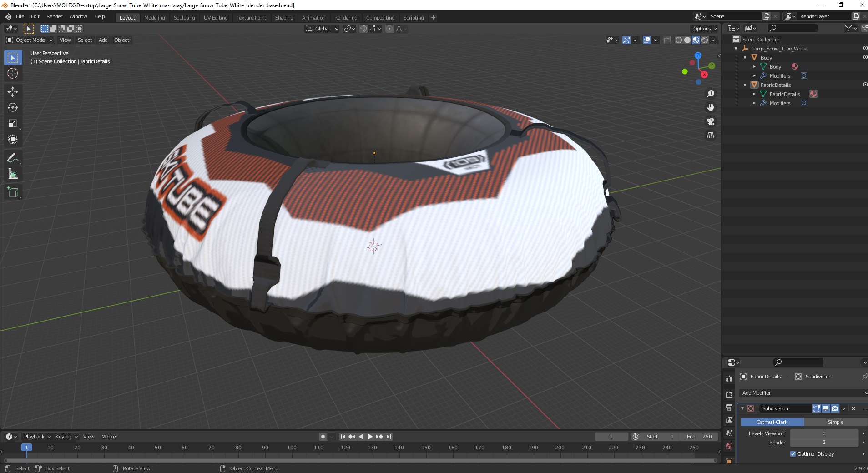Click the Blender logo menu icon
The height and width of the screenshot is (473, 868).
pyautogui.click(x=8, y=16)
